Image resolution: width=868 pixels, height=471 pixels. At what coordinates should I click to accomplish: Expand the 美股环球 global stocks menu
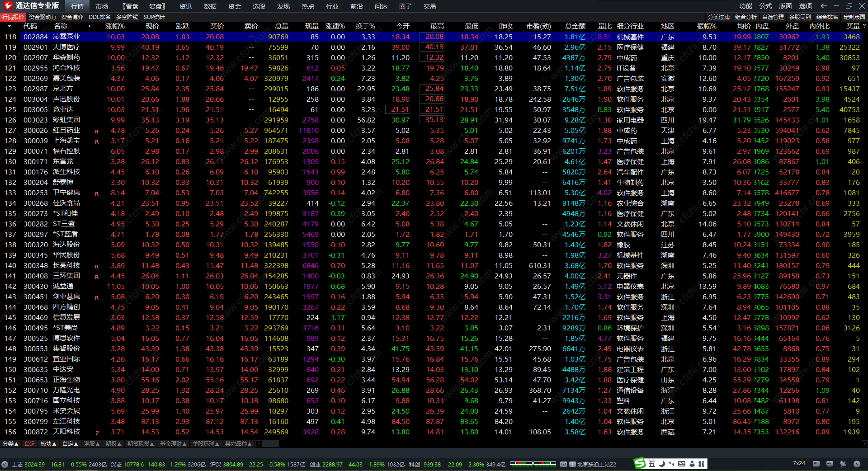(x=206, y=444)
